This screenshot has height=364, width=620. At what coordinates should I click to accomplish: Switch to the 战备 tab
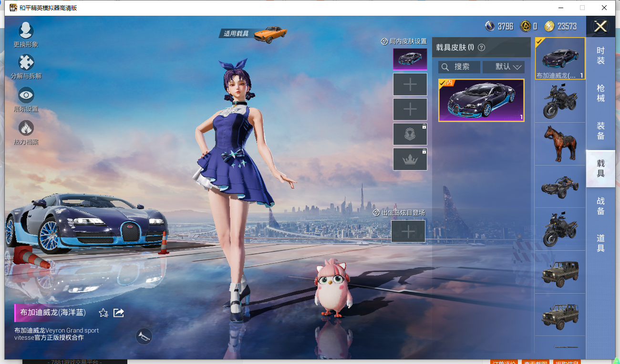coord(600,206)
